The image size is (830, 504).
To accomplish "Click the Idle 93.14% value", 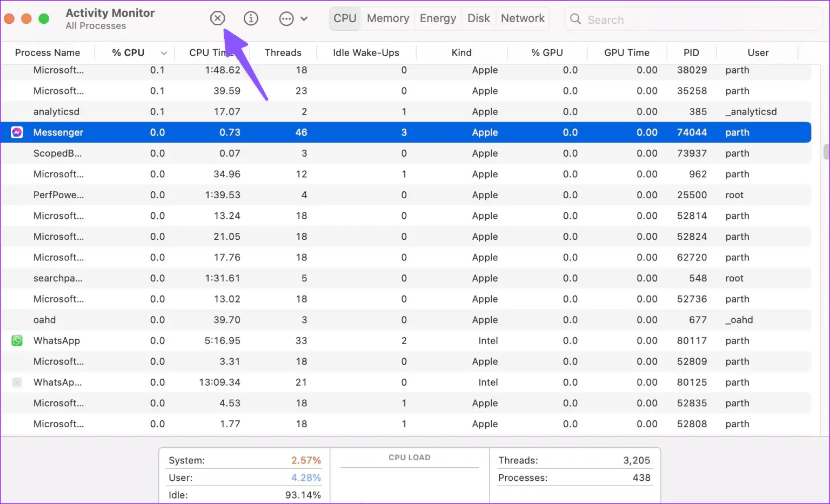I will pos(303,495).
